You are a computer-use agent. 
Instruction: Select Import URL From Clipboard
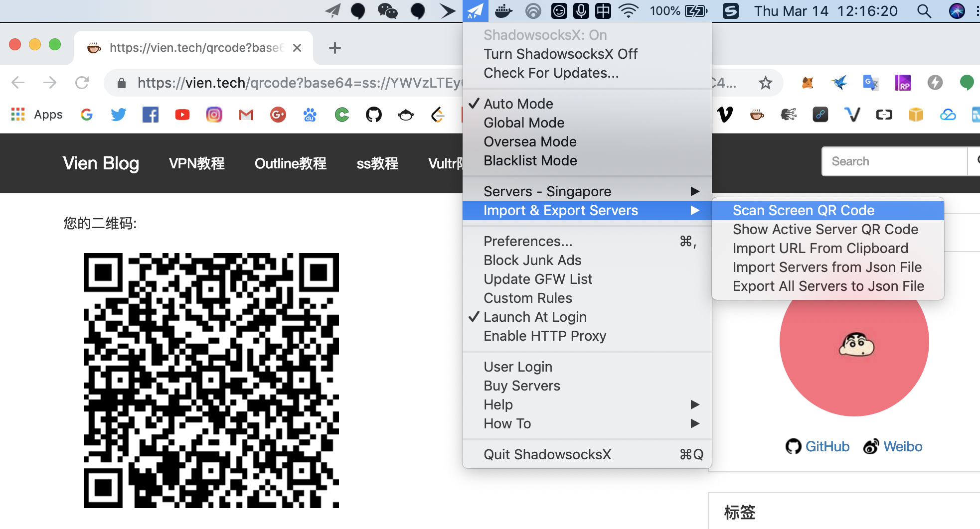(828, 248)
